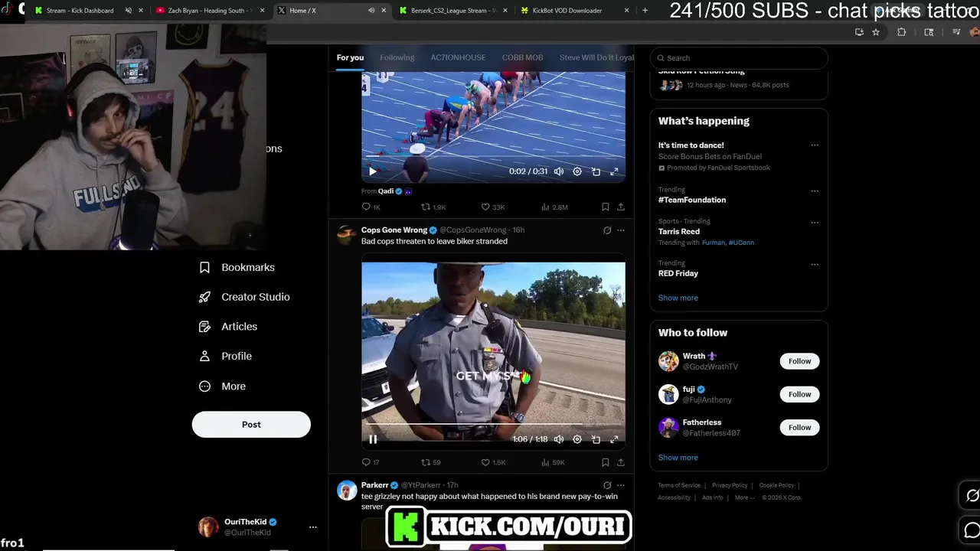The height and width of the screenshot is (551, 980).
Task: Switch to the Following tab
Action: click(397, 57)
